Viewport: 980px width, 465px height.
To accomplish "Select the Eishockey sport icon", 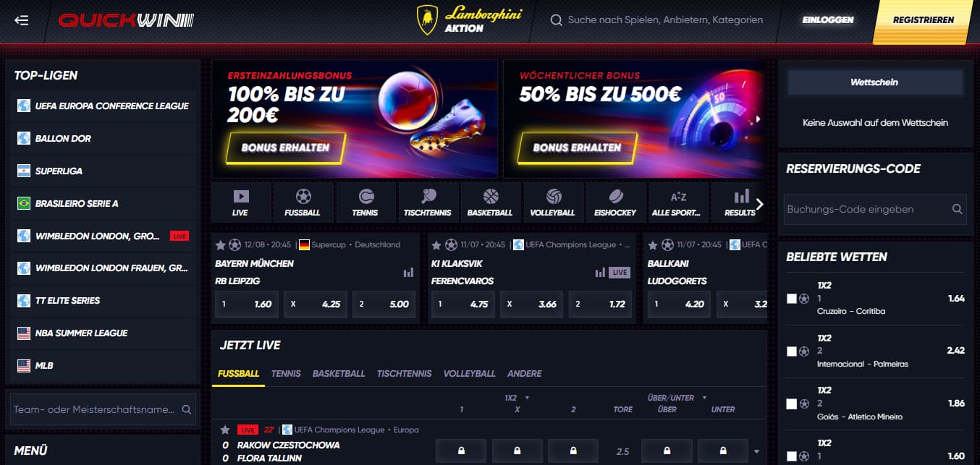I will pos(615,202).
